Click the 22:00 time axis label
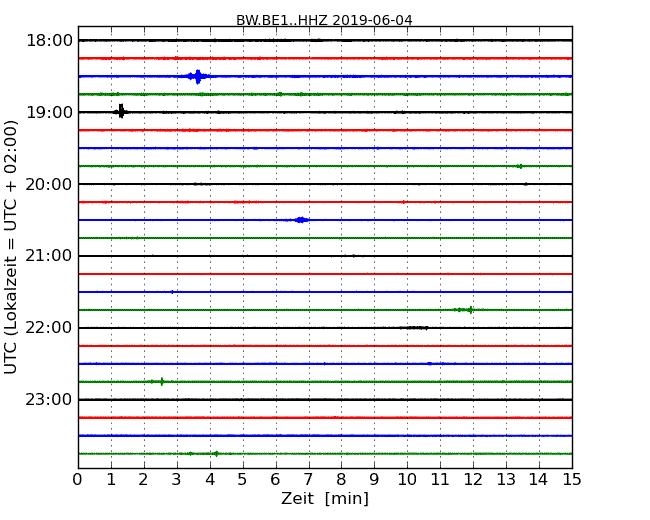This screenshot has width=650, height=520. (49, 328)
